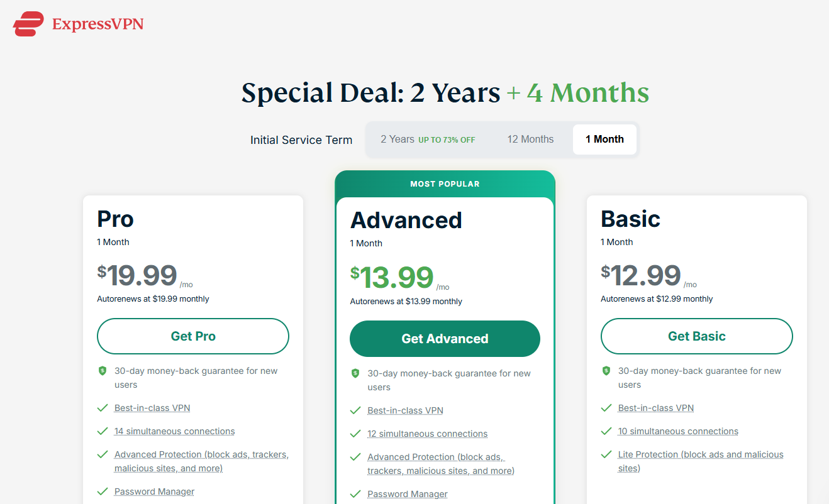Click the Advanced money-back guarantee shield icon

click(355, 373)
